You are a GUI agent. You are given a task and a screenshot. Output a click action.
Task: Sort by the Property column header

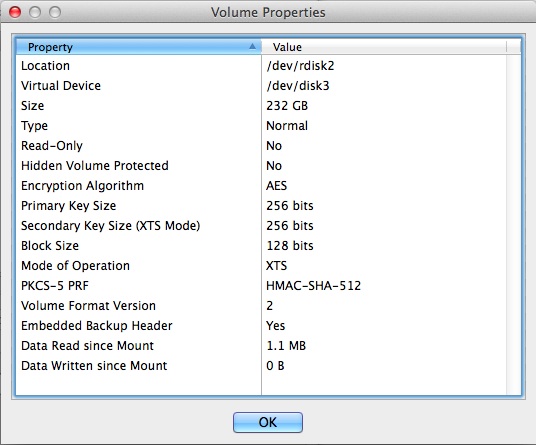pyautogui.click(x=138, y=47)
